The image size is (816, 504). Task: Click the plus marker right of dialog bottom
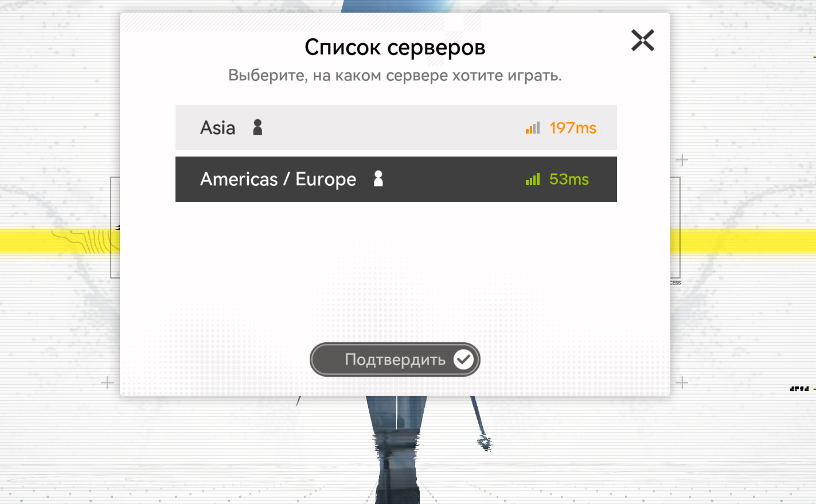(682, 382)
